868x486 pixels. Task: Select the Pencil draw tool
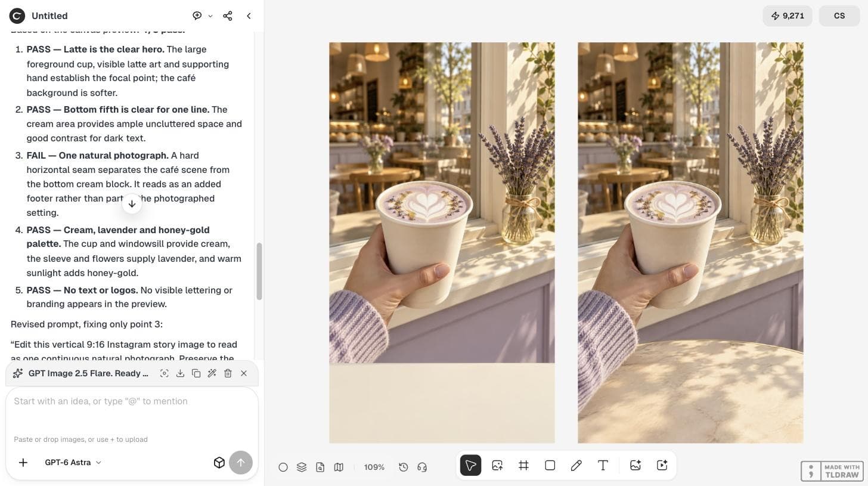pos(576,465)
